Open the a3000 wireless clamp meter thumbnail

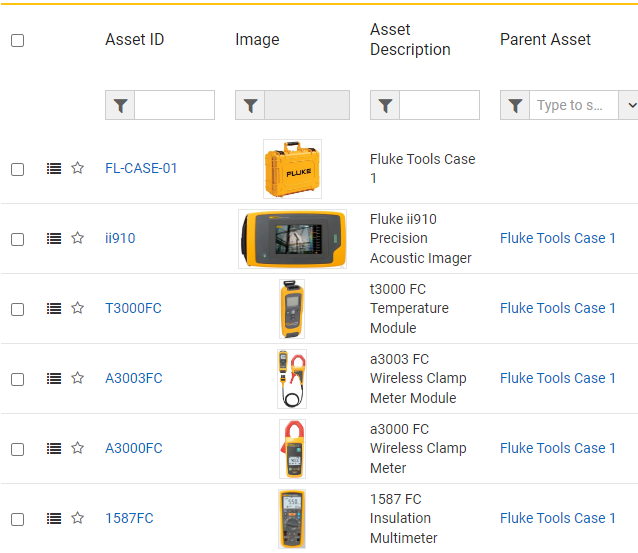(x=292, y=449)
